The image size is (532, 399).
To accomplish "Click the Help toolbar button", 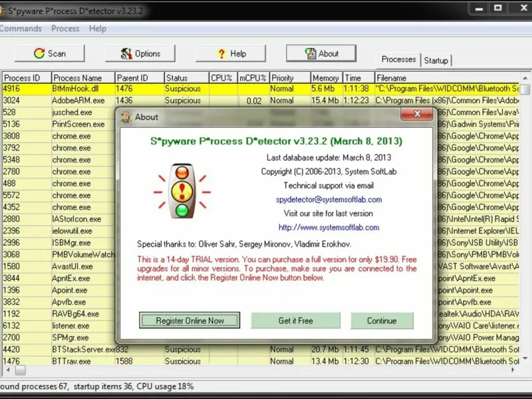I will click(x=231, y=53).
